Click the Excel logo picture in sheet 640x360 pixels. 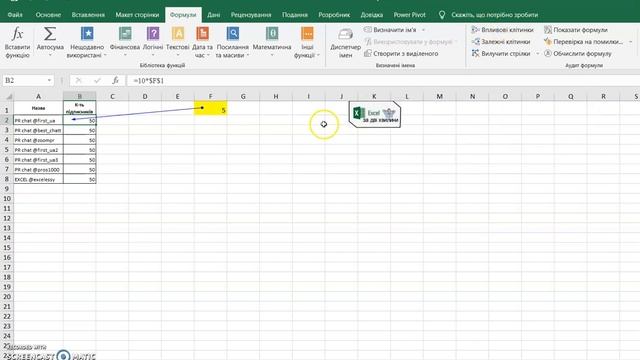[x=375, y=114]
